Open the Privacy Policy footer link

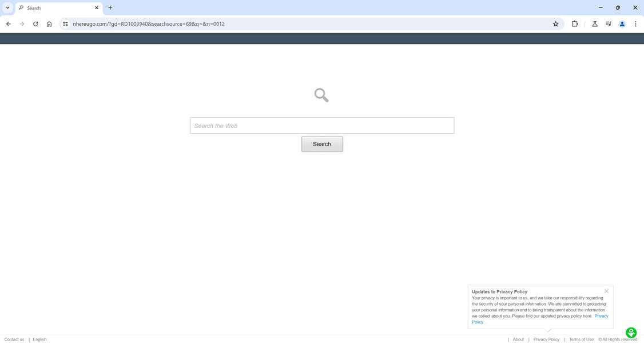[x=546, y=339]
